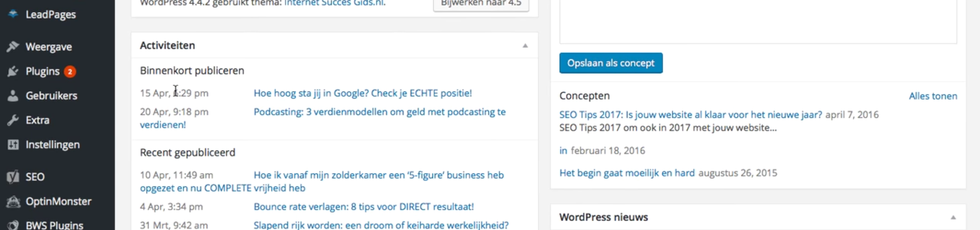Open the Weergave menu item
This screenshot has height=230, width=980.
pyautogui.click(x=49, y=47)
